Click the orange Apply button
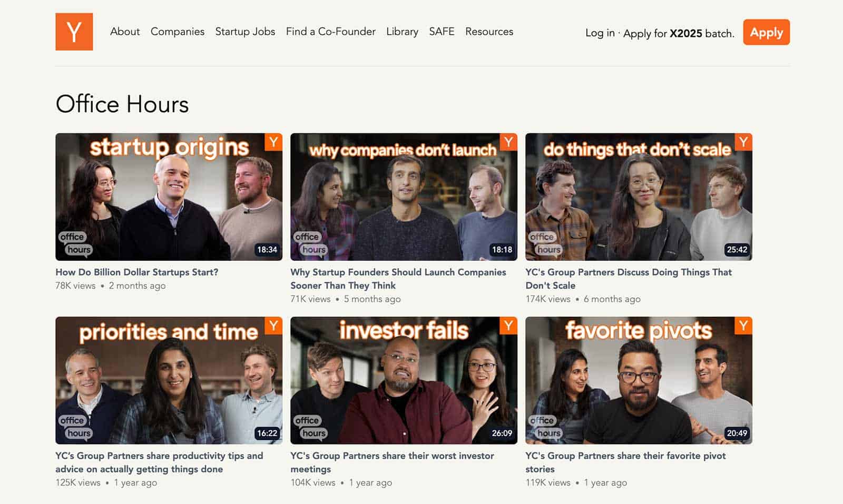 pos(767,32)
